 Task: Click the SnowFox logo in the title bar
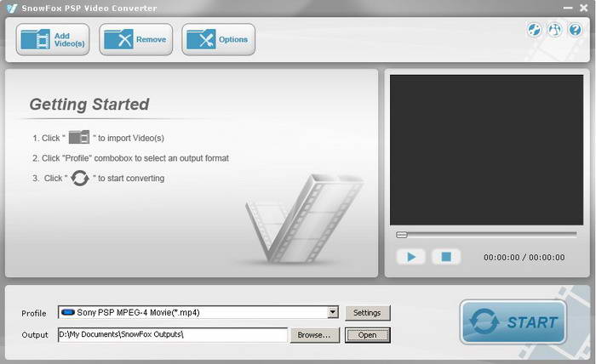(12, 8)
